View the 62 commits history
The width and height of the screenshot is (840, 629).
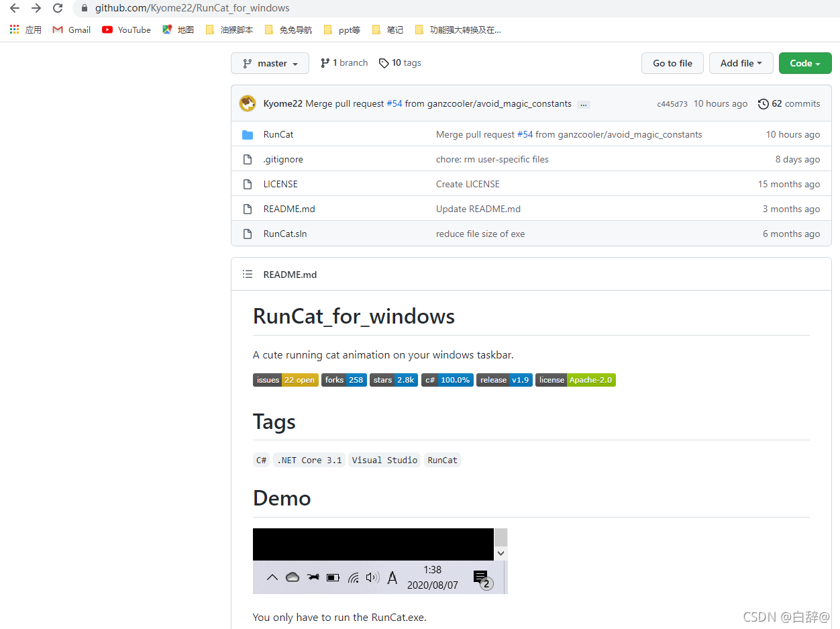click(789, 103)
